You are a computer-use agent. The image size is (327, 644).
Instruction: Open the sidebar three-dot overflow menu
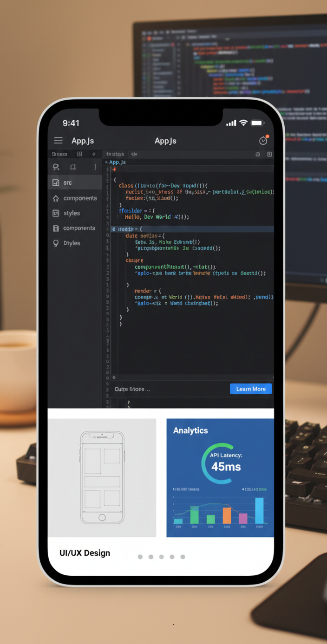[x=95, y=167]
